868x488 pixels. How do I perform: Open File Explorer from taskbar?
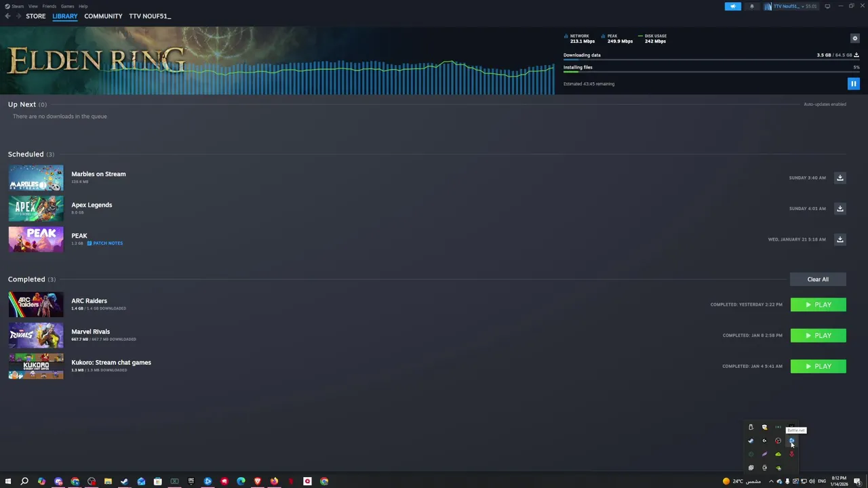pyautogui.click(x=108, y=481)
